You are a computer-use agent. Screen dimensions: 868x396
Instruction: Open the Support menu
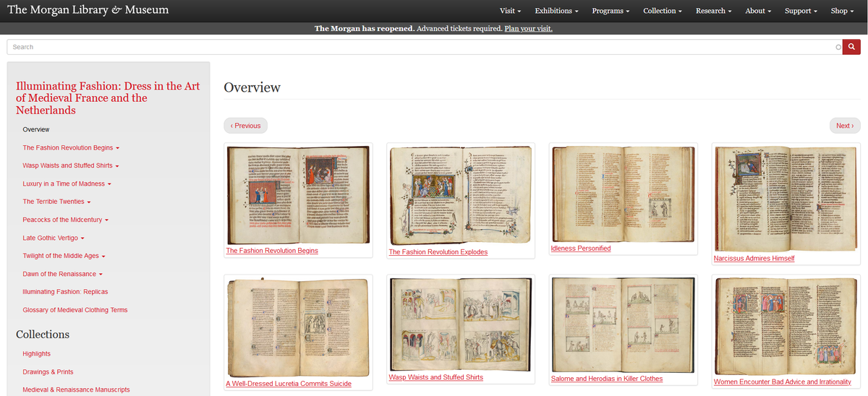click(x=801, y=11)
